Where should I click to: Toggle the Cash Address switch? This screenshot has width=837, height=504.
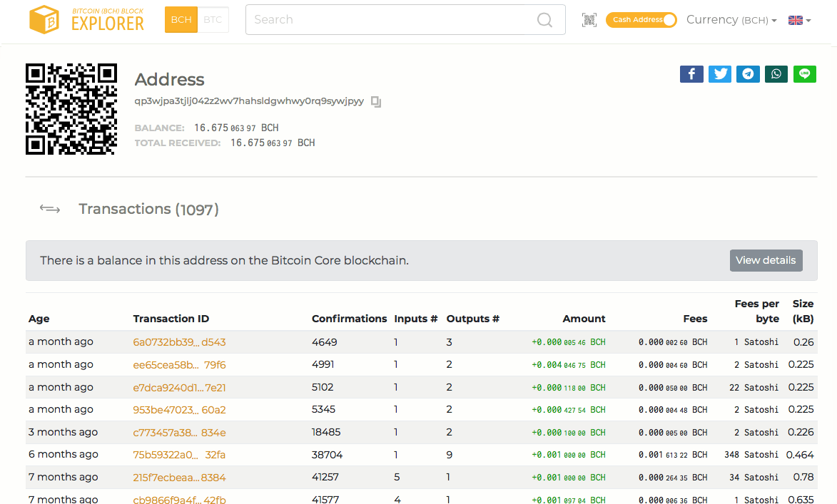coord(641,20)
